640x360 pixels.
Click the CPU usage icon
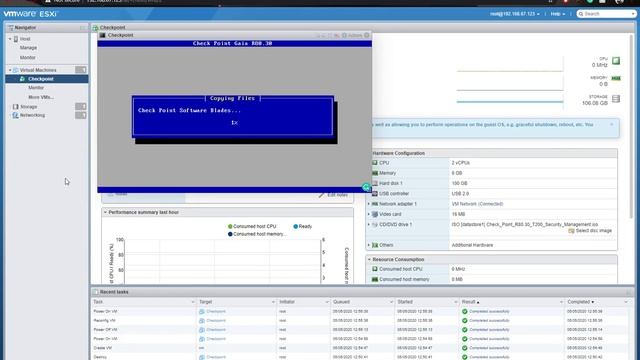pyautogui.click(x=616, y=61)
